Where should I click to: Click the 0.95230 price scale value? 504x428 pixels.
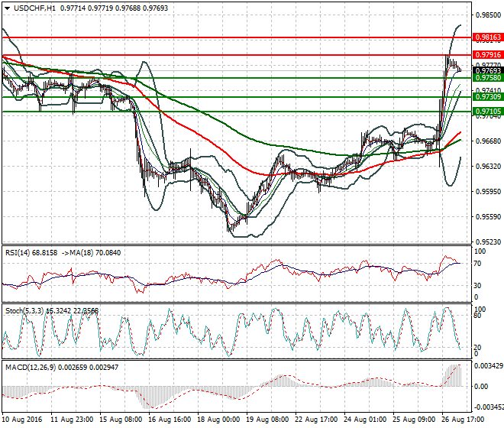[x=488, y=242]
